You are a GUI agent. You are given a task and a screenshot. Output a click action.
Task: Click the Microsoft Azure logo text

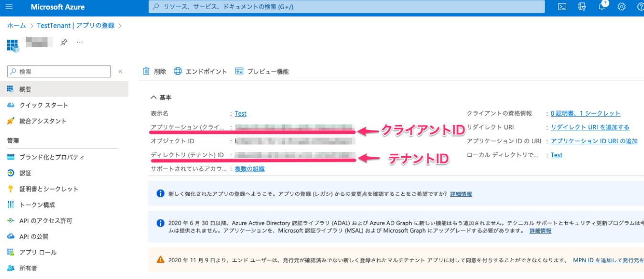pyautogui.click(x=58, y=7)
